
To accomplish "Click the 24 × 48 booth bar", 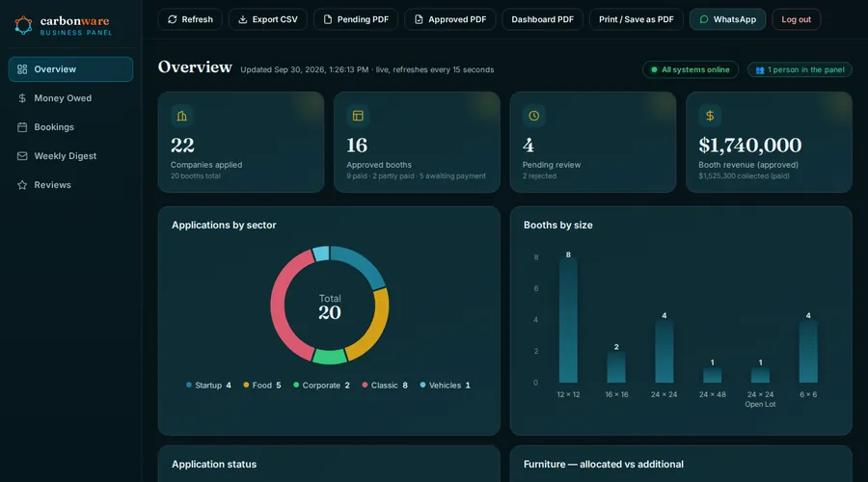I will pos(712,375).
